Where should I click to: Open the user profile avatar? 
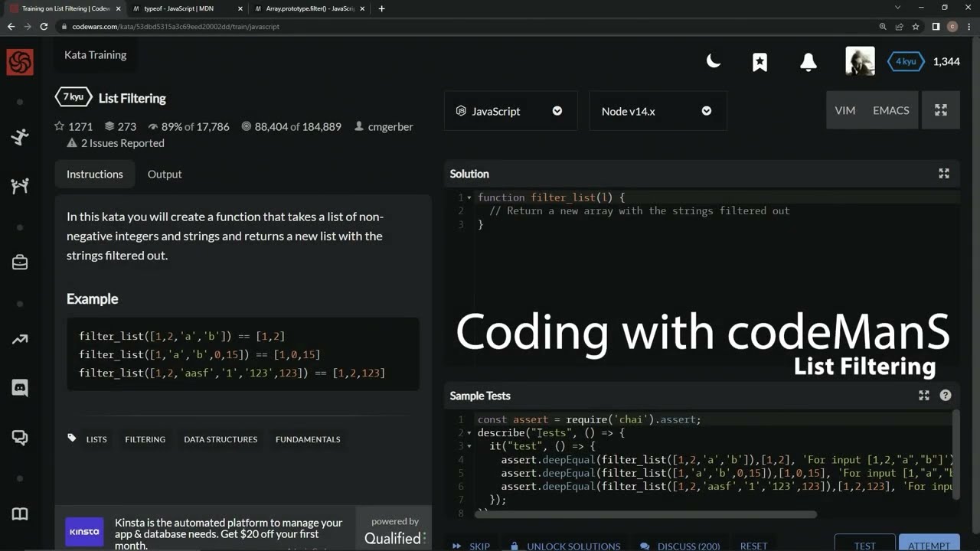coord(860,61)
